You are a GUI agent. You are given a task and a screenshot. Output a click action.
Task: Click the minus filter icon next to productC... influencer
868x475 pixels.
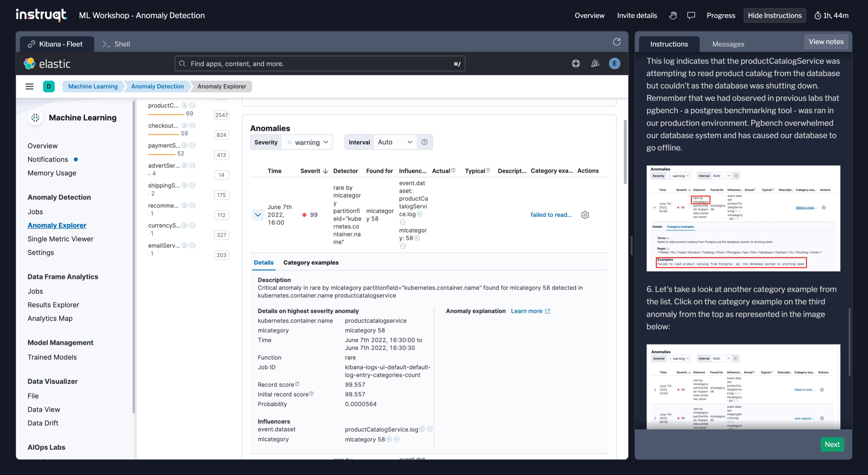192,106
